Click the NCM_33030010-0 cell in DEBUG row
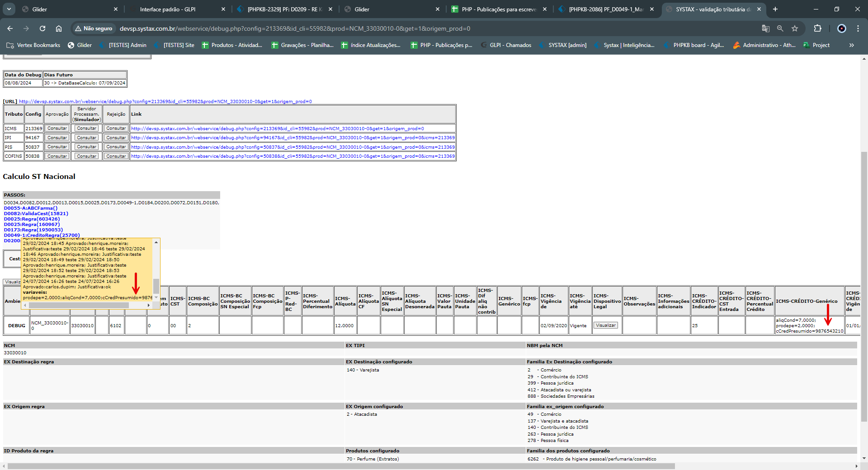 pyautogui.click(x=50, y=325)
